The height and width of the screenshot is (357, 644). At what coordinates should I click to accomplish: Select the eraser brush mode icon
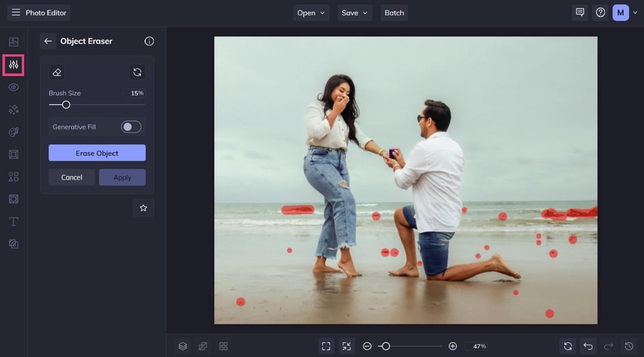[57, 72]
